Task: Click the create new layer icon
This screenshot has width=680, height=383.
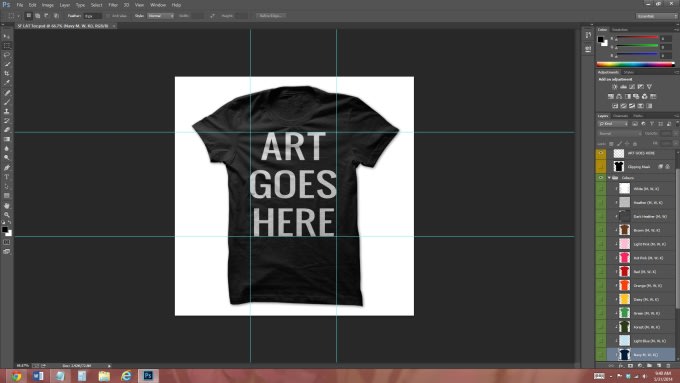Action: tap(659, 366)
